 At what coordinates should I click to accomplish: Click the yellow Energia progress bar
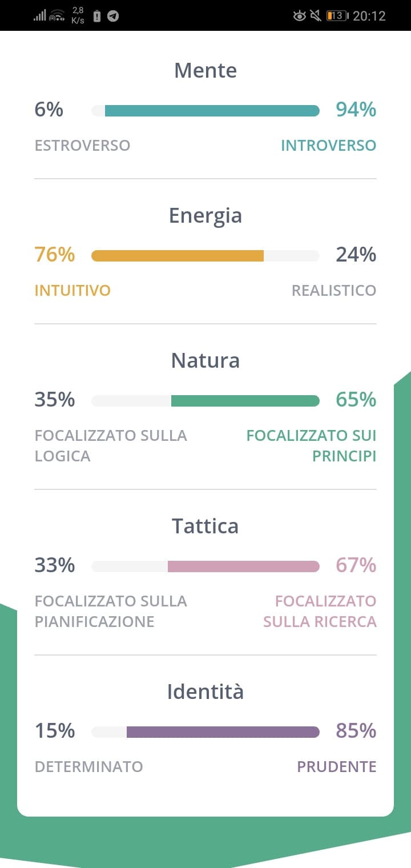(205, 256)
